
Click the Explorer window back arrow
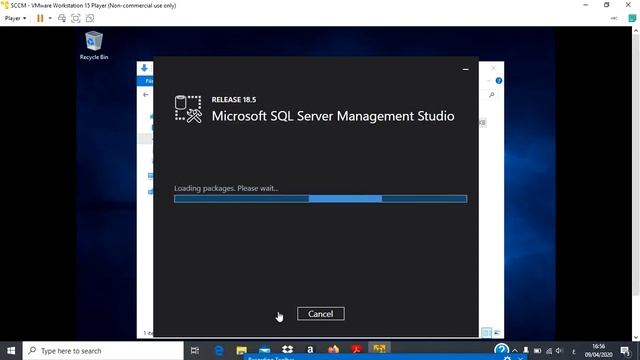tap(146, 95)
